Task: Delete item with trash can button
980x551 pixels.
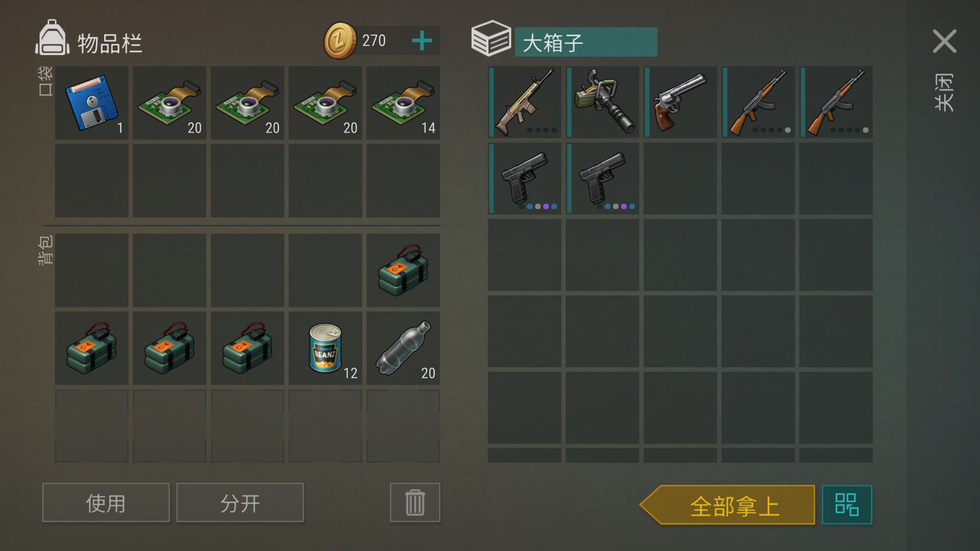Action: click(x=415, y=503)
